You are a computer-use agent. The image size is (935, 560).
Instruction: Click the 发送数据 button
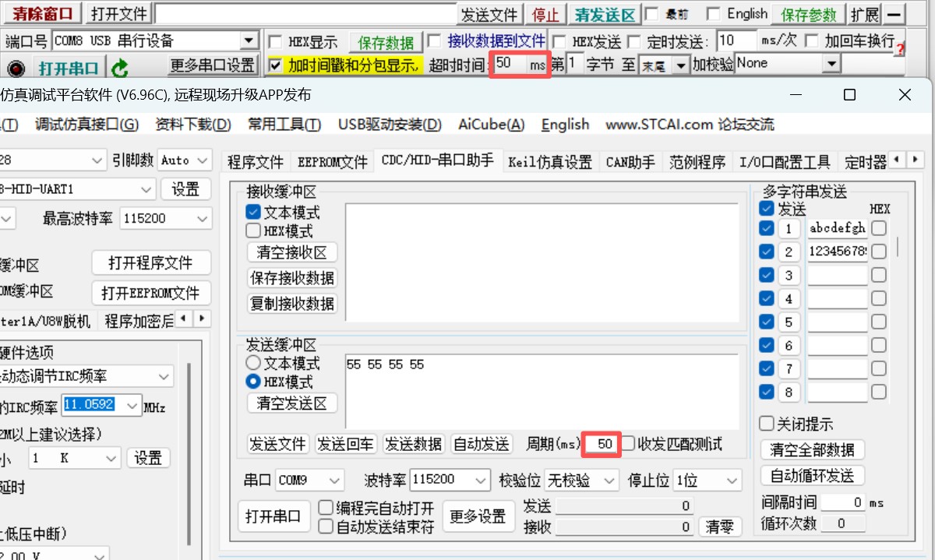click(x=414, y=445)
